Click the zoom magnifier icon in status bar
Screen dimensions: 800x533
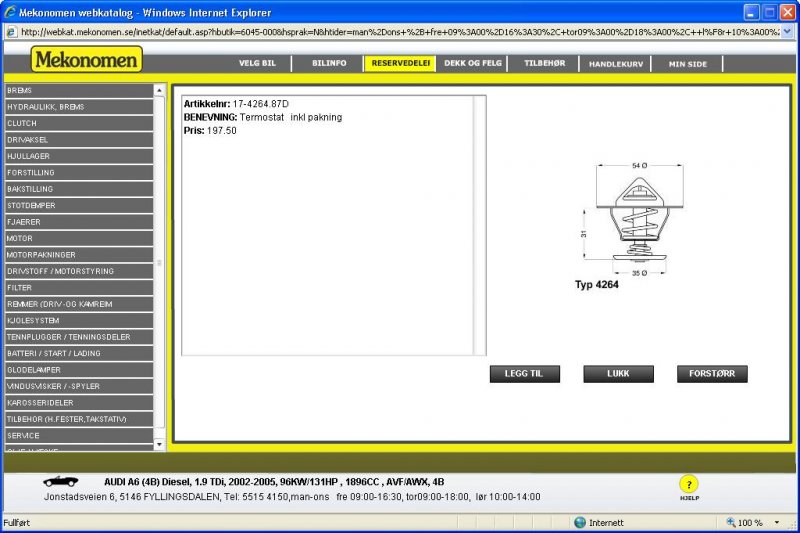pyautogui.click(x=729, y=523)
